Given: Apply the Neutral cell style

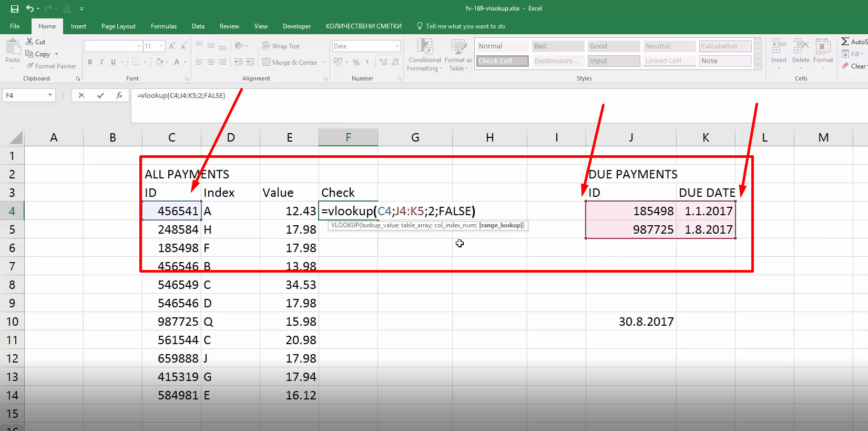Looking at the screenshot, I should coord(669,46).
